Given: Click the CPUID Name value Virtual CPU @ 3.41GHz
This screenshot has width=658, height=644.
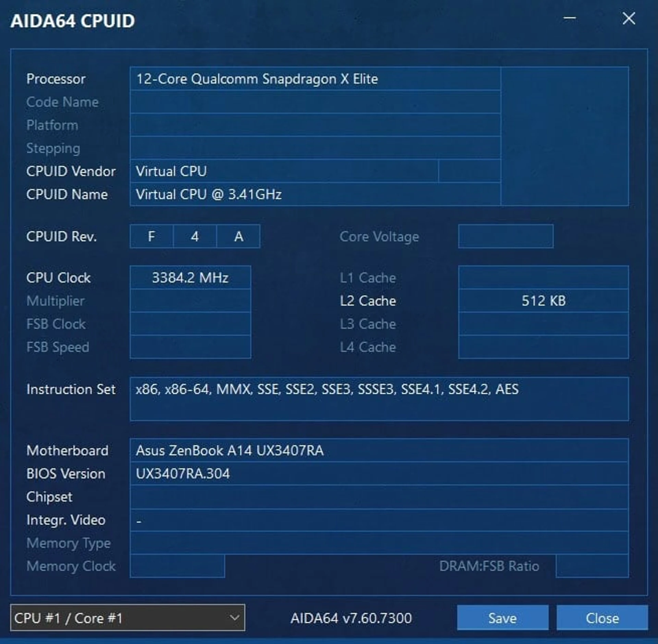Looking at the screenshot, I should click(x=209, y=194).
